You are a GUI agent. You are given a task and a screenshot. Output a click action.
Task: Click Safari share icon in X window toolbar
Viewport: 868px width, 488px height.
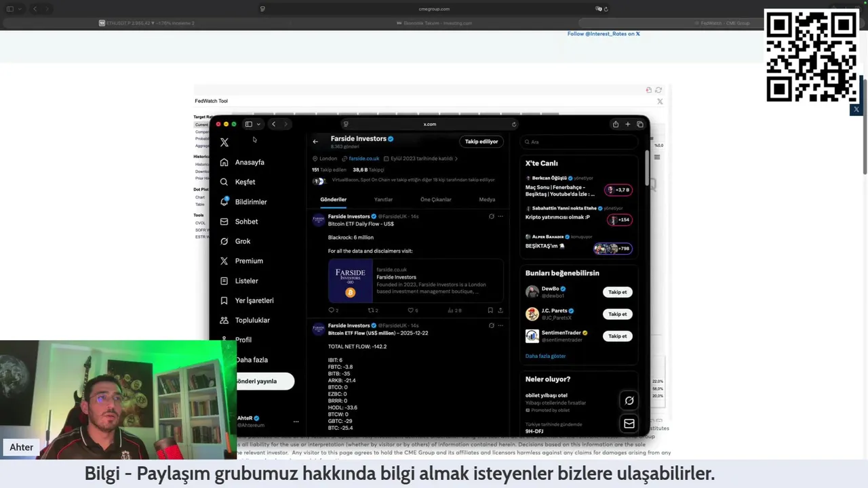coord(616,124)
